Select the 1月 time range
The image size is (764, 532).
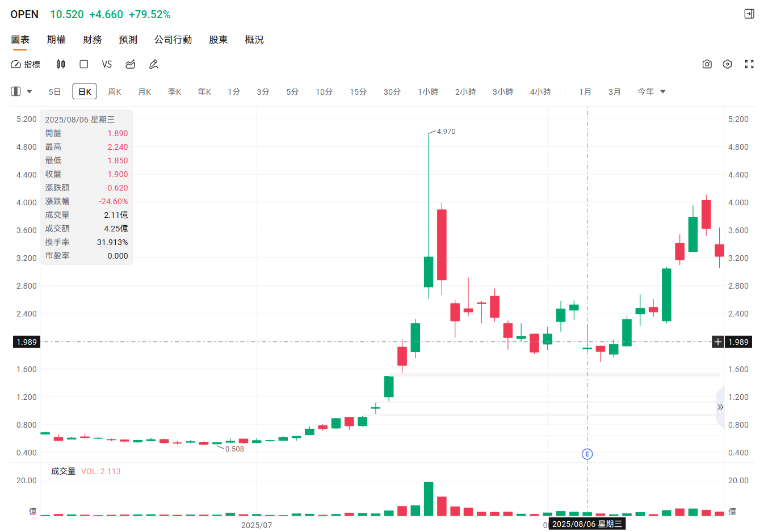pyautogui.click(x=585, y=92)
